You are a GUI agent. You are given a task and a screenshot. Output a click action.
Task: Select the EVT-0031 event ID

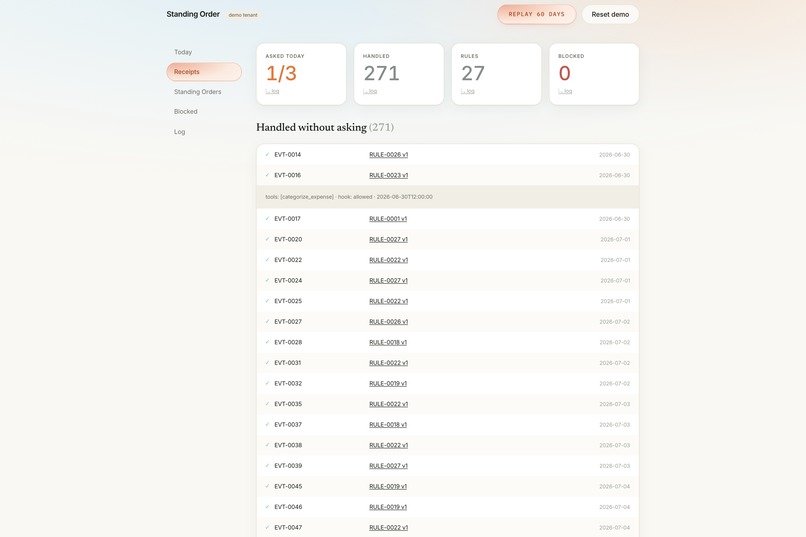click(x=287, y=363)
